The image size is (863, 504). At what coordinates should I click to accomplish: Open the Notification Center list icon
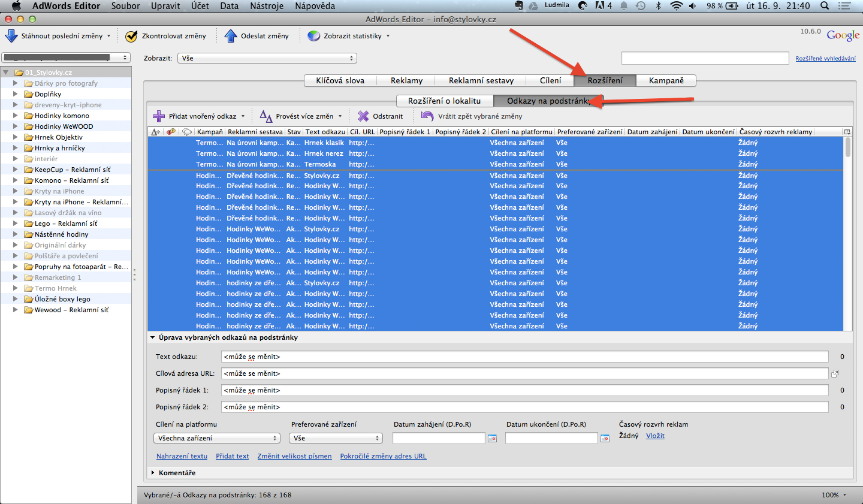[845, 6]
